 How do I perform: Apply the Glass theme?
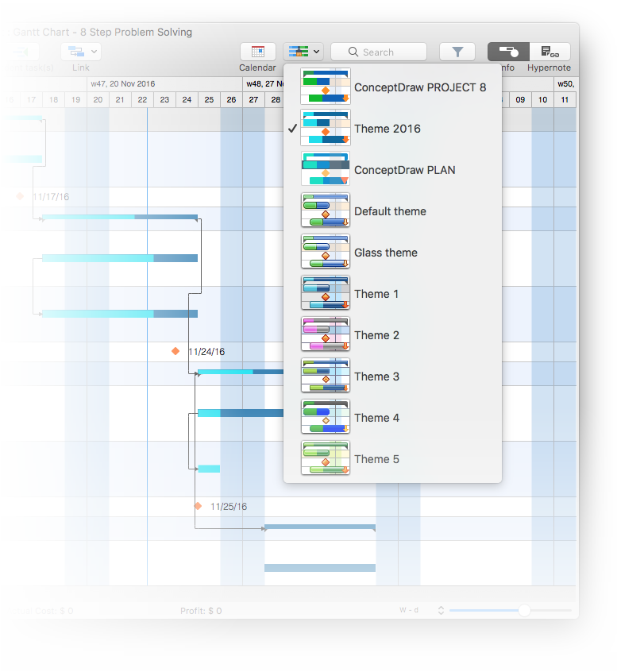tap(392, 253)
